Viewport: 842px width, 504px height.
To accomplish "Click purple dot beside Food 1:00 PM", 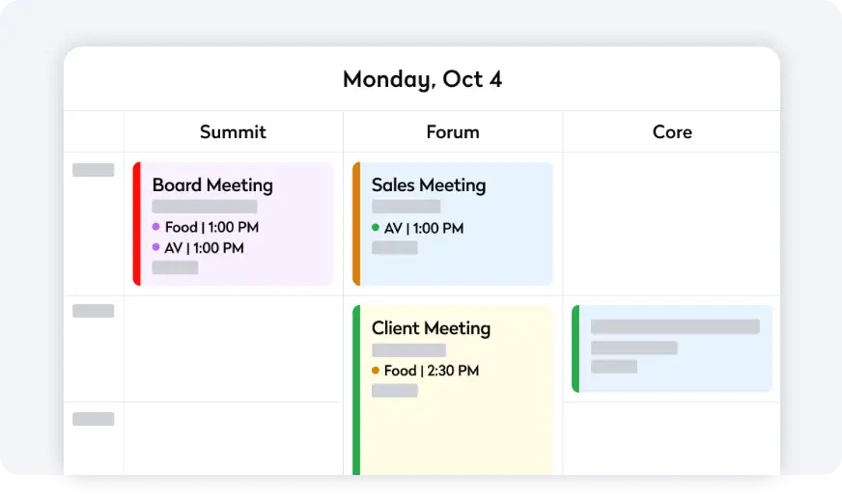I will (155, 227).
